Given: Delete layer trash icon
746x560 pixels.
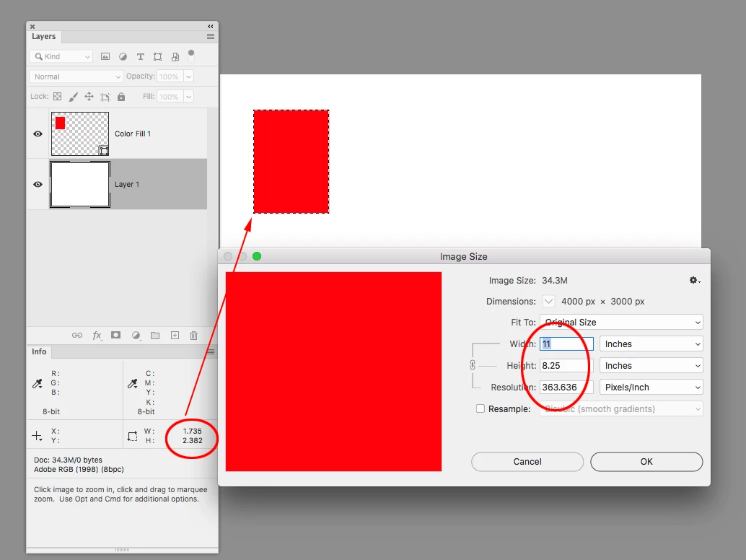Looking at the screenshot, I should 193,336.
